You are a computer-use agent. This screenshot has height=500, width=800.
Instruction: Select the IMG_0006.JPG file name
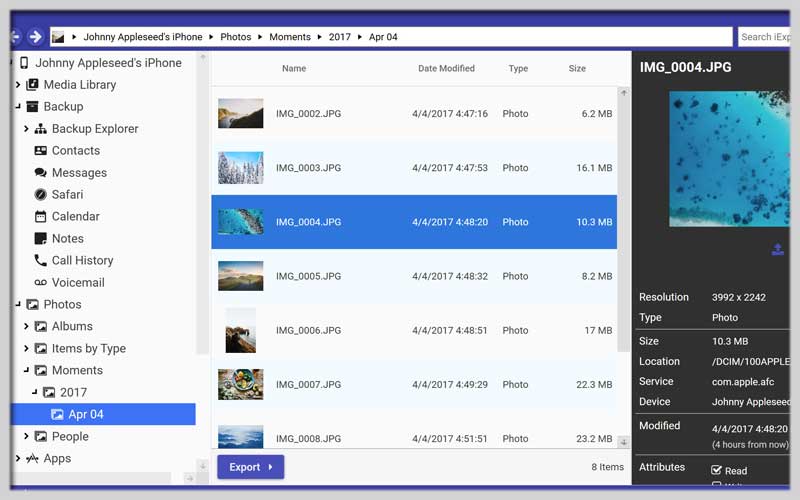point(308,330)
